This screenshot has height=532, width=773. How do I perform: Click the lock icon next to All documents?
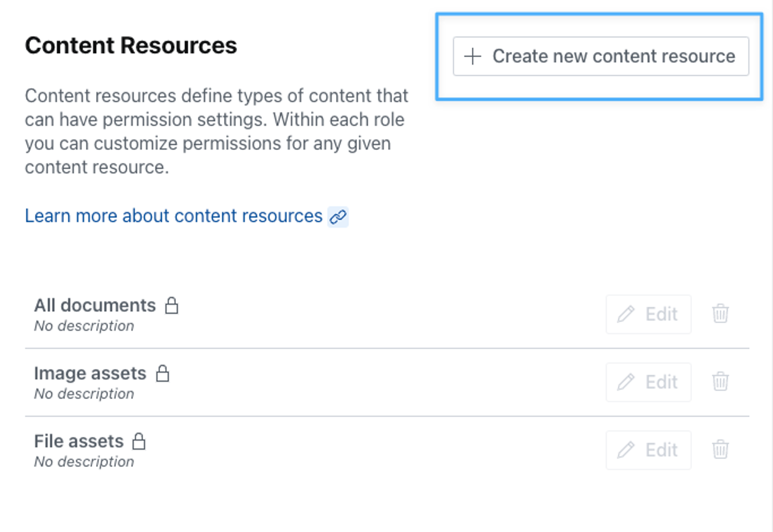coord(172,305)
